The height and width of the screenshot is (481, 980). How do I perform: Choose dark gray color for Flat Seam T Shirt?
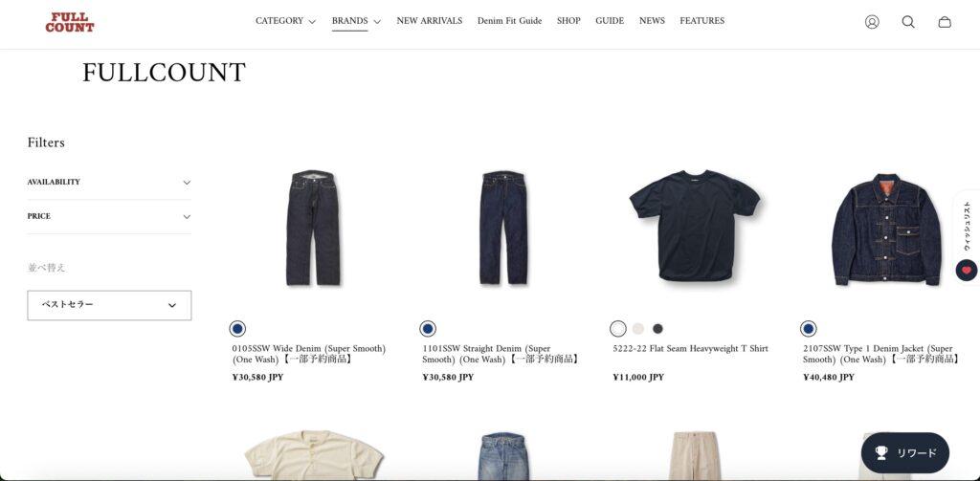(657, 329)
